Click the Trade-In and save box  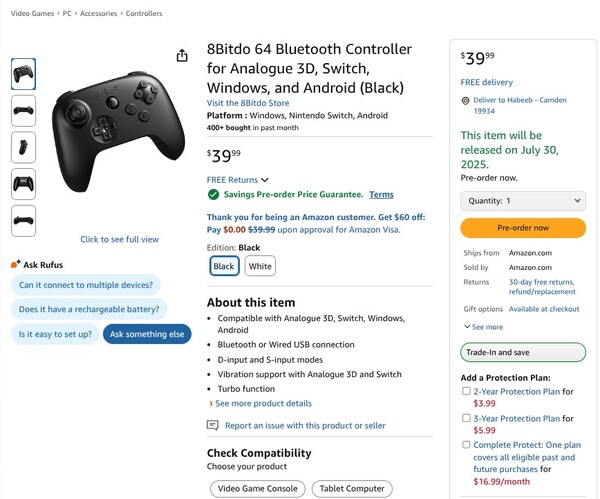[523, 352]
